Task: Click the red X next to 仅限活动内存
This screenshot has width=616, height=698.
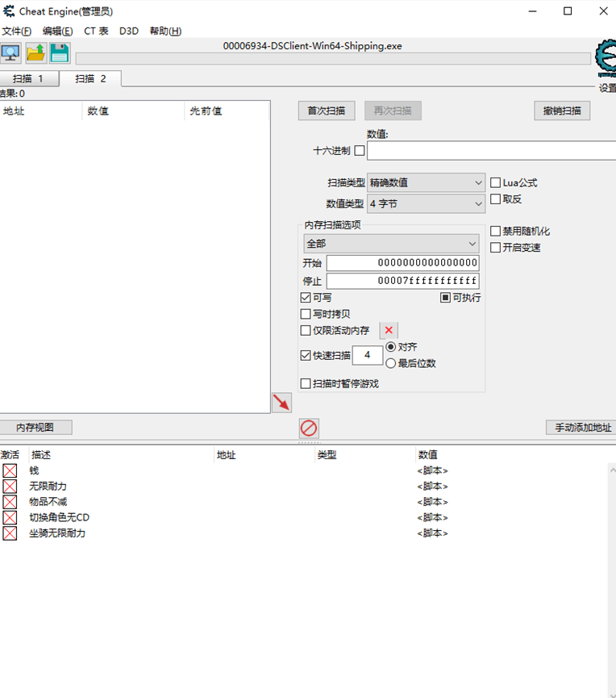Action: coord(389,330)
